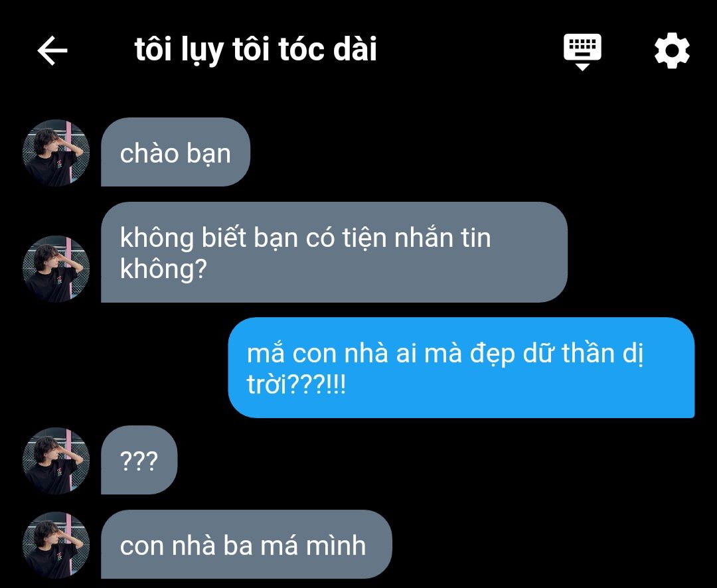Tap the avatar next to 'không biết bạn' message
The image size is (717, 588).
pyautogui.click(x=56, y=269)
